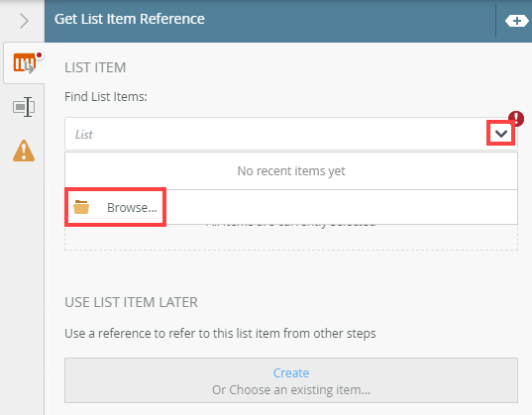This screenshot has width=532, height=415.
Task: Open the Get List Item Reference tab icon
Action: (x=24, y=63)
